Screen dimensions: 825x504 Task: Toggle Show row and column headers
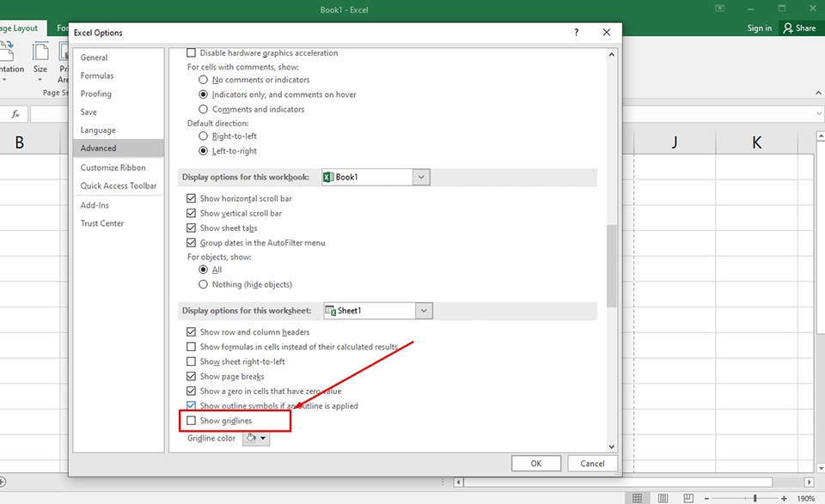coord(191,332)
